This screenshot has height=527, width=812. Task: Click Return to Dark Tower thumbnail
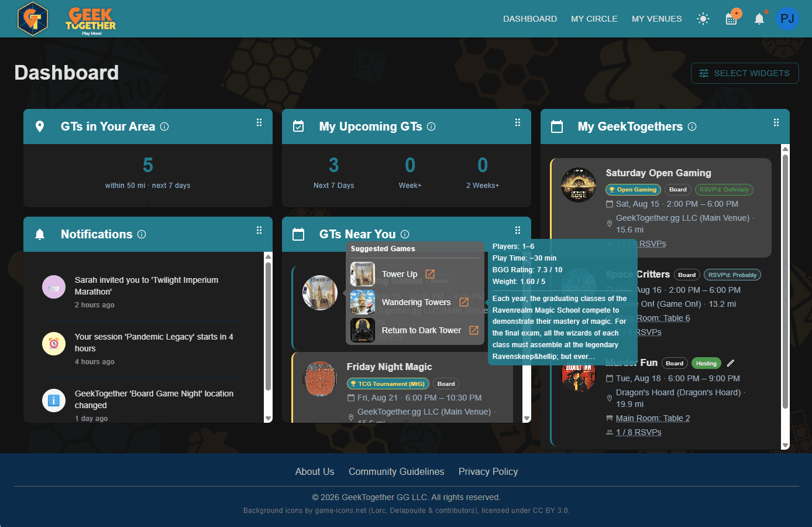363,330
